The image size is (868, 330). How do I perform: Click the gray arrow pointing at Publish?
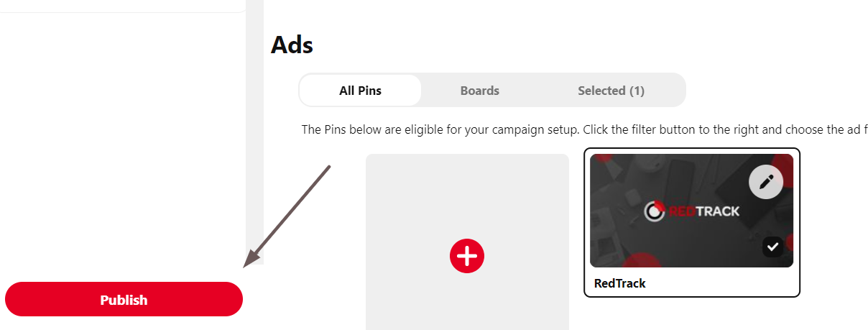tap(287, 216)
